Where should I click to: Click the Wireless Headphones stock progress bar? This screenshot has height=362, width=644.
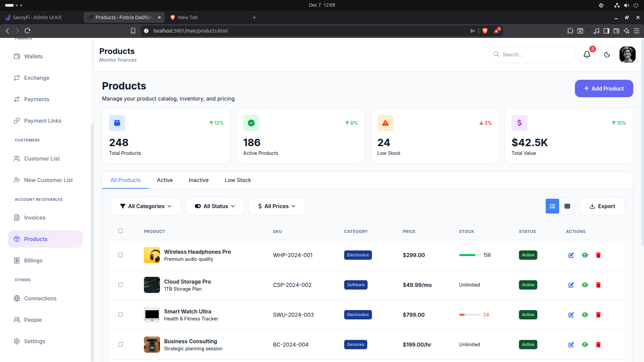469,255
